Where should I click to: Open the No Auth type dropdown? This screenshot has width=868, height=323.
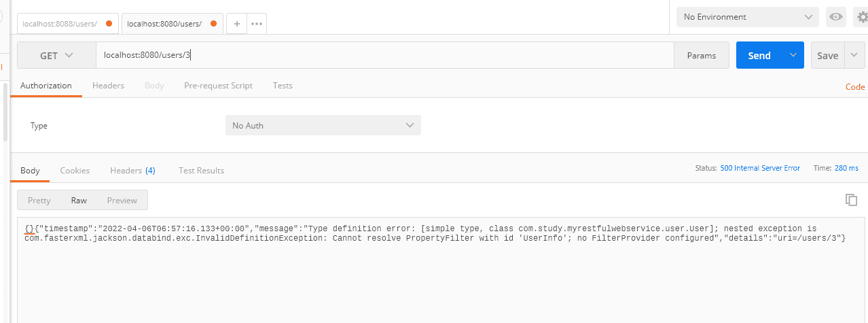pyautogui.click(x=323, y=126)
